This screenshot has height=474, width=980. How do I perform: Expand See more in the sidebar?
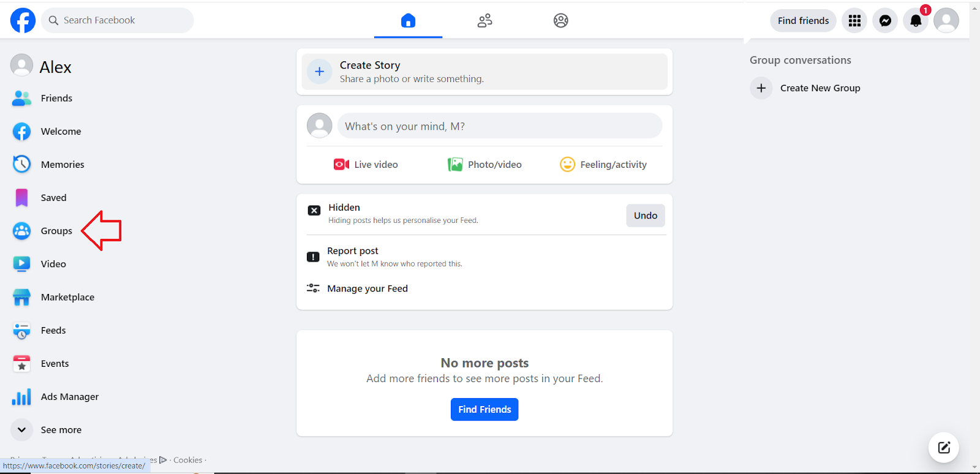pos(47,430)
